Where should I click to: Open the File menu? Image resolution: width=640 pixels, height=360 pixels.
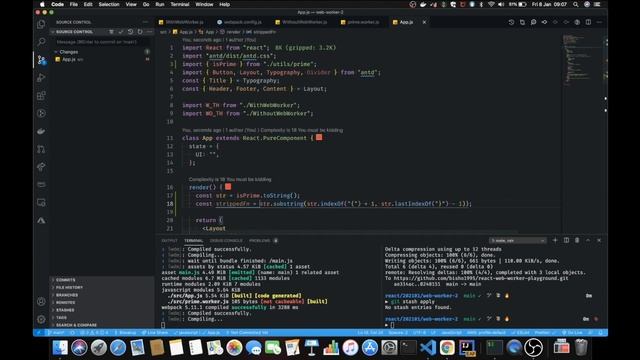73,4
